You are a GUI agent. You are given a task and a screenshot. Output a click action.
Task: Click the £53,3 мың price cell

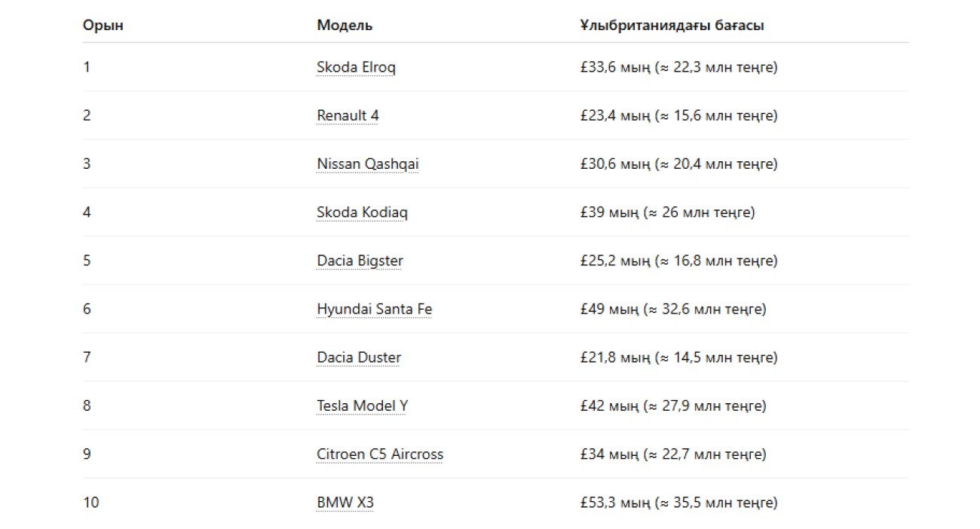678,502
